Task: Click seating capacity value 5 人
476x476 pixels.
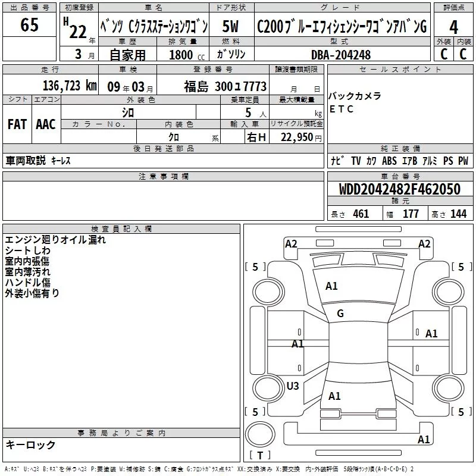Action: [255, 113]
